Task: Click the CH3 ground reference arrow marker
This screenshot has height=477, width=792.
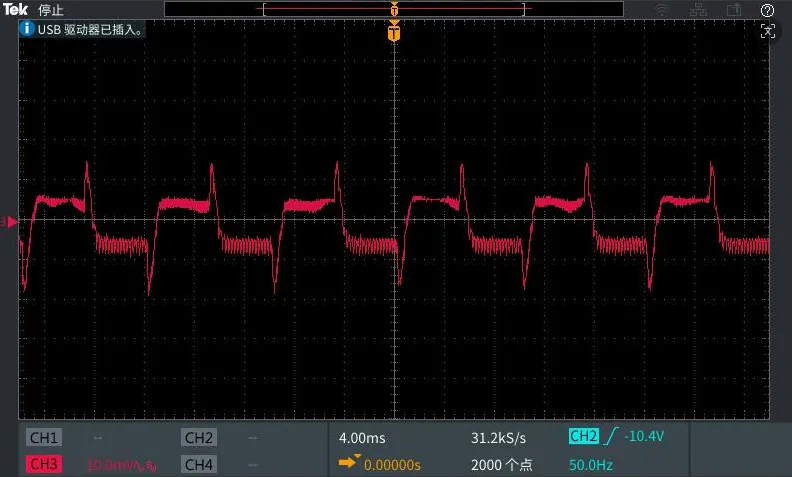Action: click(11, 221)
